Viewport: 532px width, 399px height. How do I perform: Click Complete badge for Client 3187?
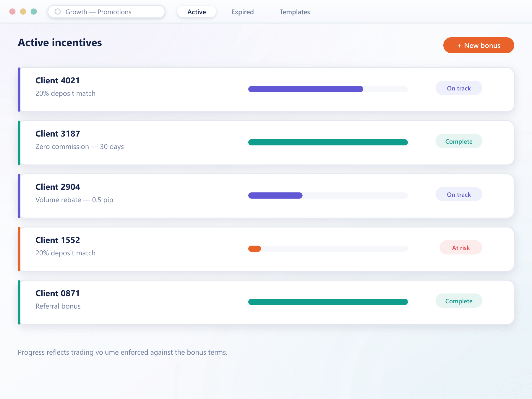click(x=459, y=141)
